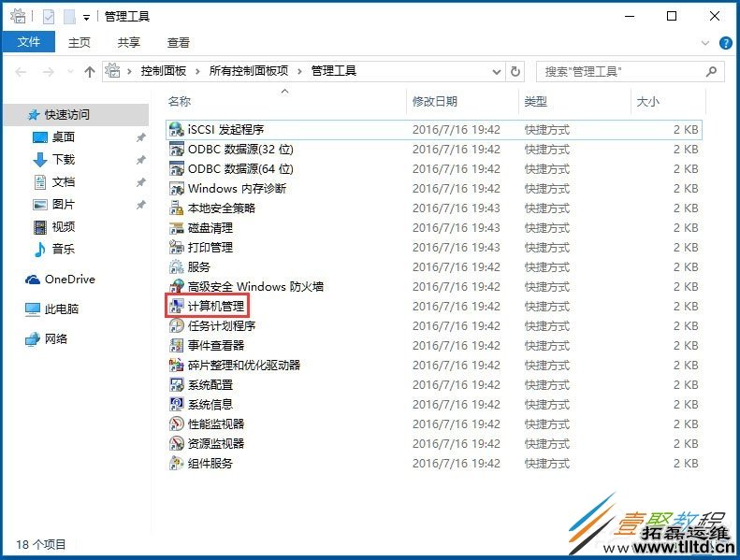Click the 服务 gear icon
The height and width of the screenshot is (560, 740).
[177, 267]
